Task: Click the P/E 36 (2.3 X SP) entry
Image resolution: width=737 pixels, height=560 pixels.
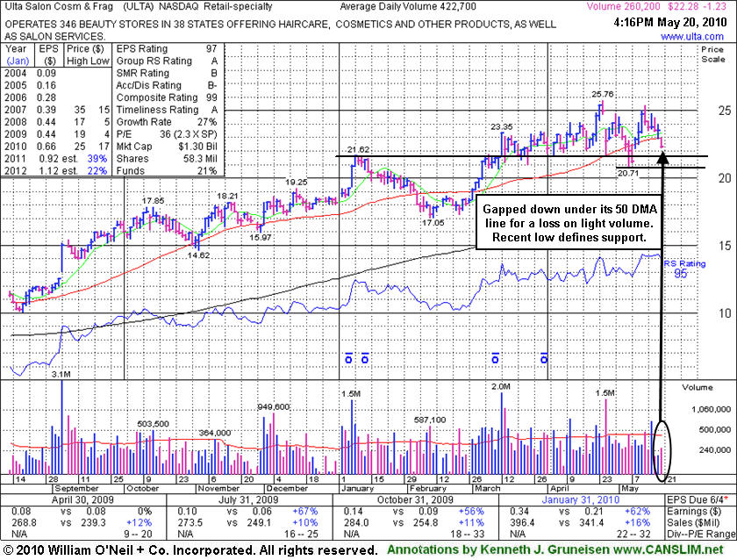Action: pyautogui.click(x=167, y=134)
